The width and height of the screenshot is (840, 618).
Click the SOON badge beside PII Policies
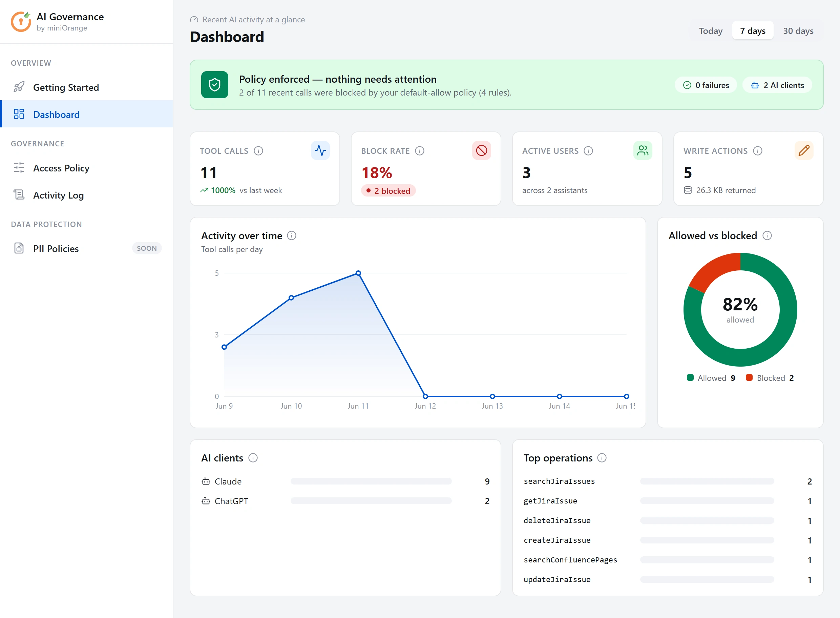coord(147,248)
